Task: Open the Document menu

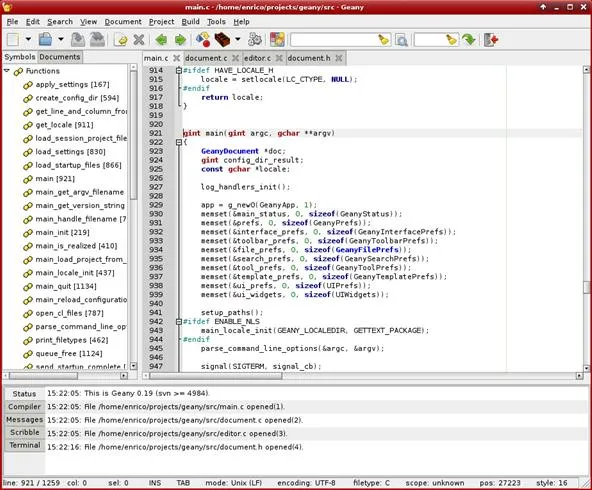Action: tap(123, 22)
